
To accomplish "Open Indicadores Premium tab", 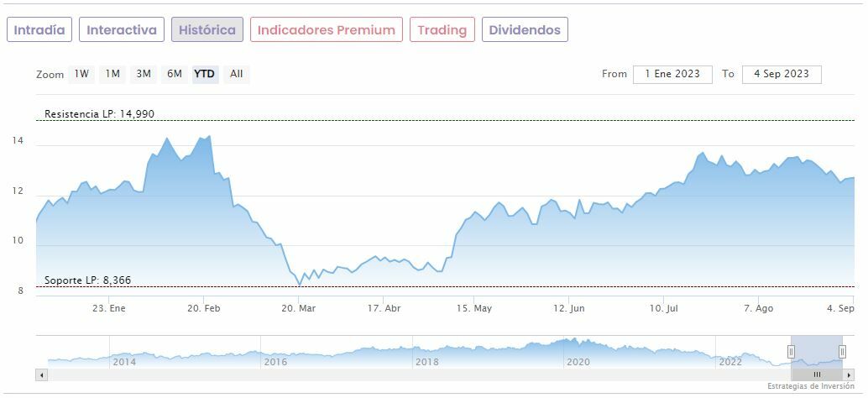I will point(326,30).
